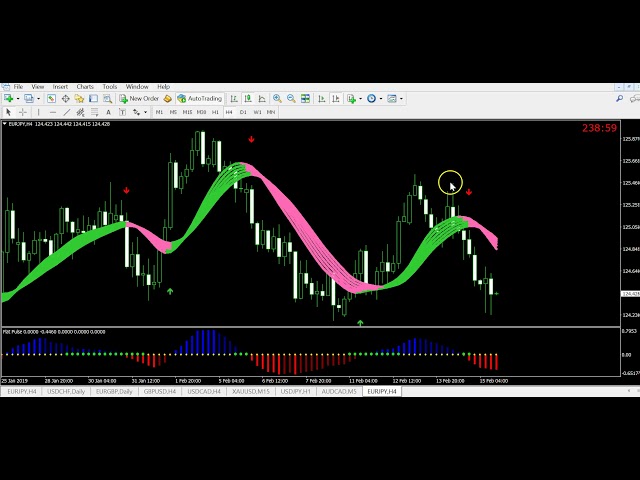Switch to the D1 timeframe
Screen dimensions: 640x480
(243, 112)
